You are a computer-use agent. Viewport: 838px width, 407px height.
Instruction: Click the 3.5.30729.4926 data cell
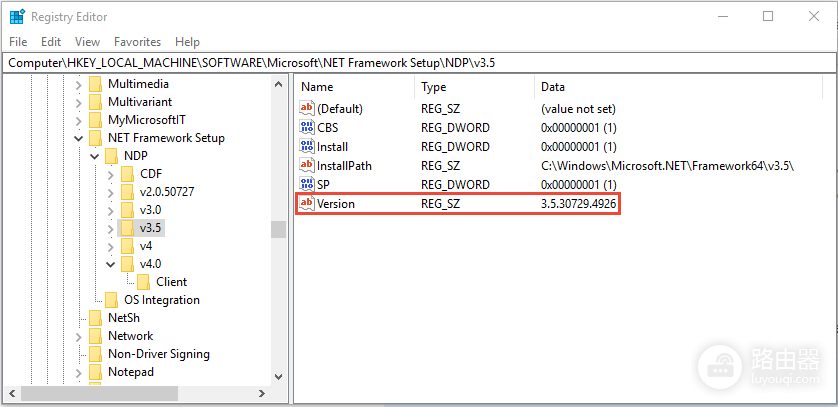580,204
